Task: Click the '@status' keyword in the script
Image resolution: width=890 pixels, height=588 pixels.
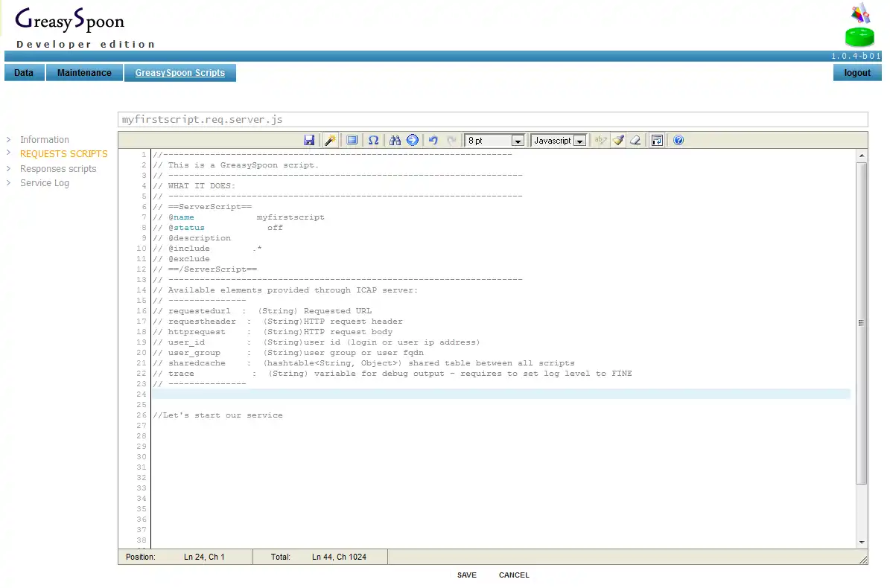Action: tap(186, 227)
